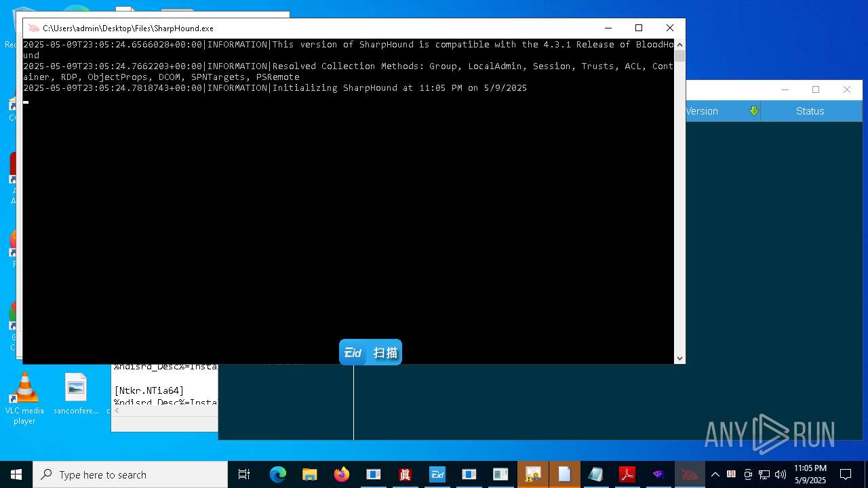This screenshot has height=488, width=868.
Task: Open the sanconfere image file on desktop
Action: point(76,394)
